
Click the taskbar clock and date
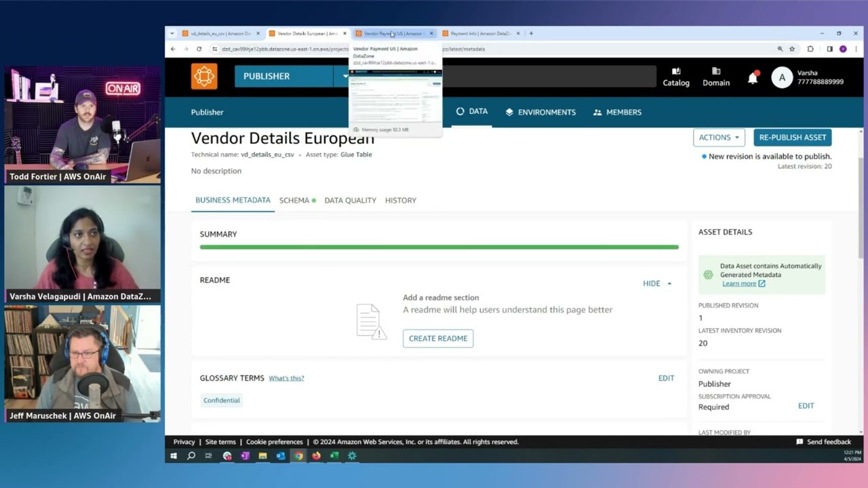(x=853, y=456)
